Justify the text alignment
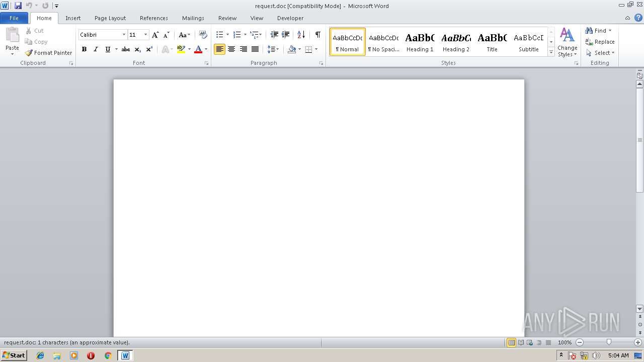 pyautogui.click(x=255, y=49)
